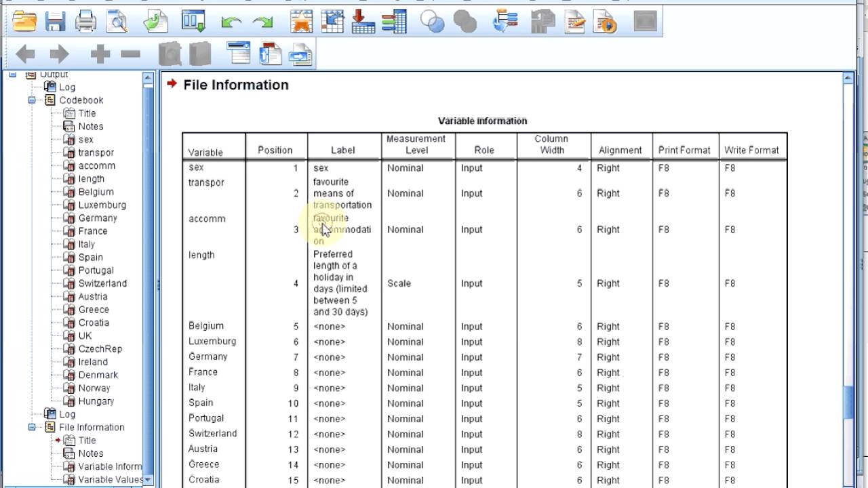
Task: Click the blue overlapping circles icon
Action: coord(432,22)
